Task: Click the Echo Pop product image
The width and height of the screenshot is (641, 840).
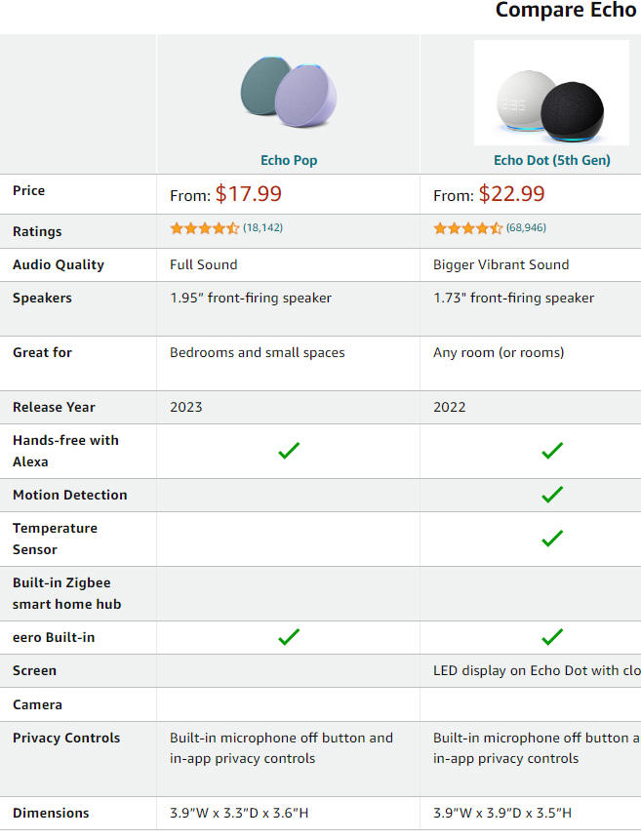Action: [289, 92]
